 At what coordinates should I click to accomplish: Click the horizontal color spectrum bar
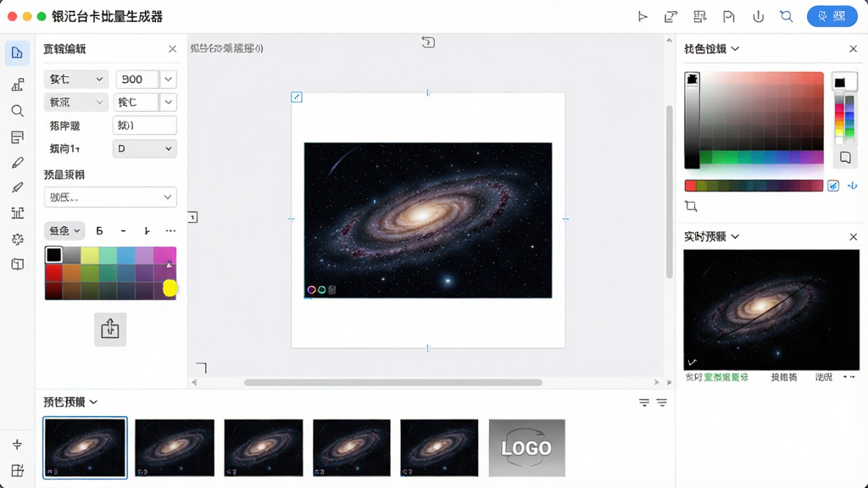754,186
